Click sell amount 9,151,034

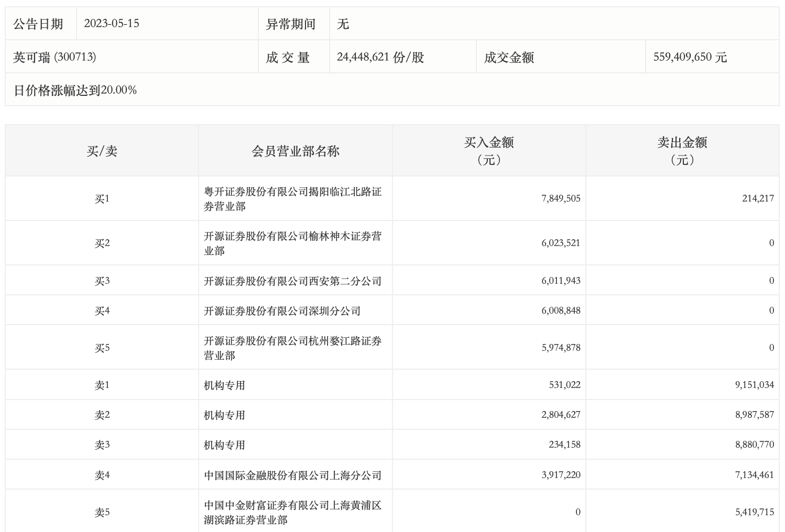(x=754, y=385)
